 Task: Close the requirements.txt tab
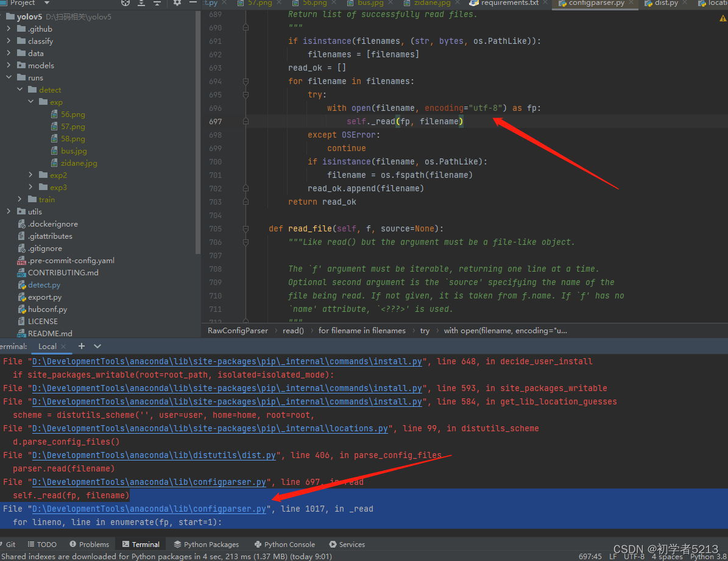tap(545, 3)
